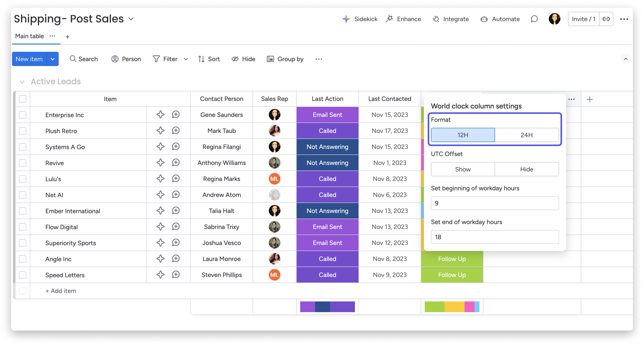Copy board link icon next to Invite
This screenshot has width=644, height=345.
click(x=606, y=19)
